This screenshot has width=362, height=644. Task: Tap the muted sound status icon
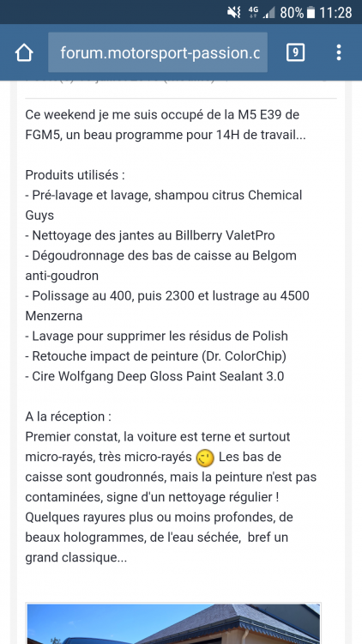pos(234,13)
